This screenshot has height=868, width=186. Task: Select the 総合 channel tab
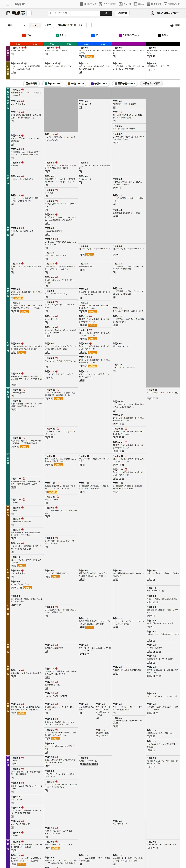click(27, 35)
